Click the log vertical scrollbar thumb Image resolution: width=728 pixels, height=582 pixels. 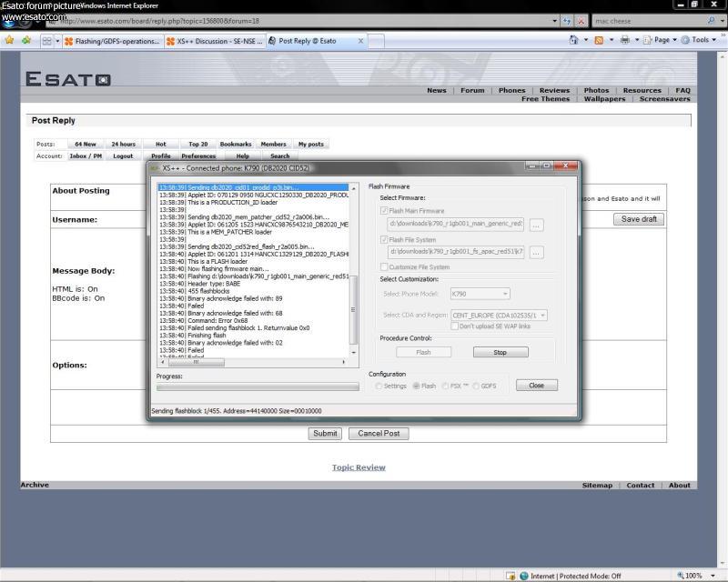click(x=353, y=309)
